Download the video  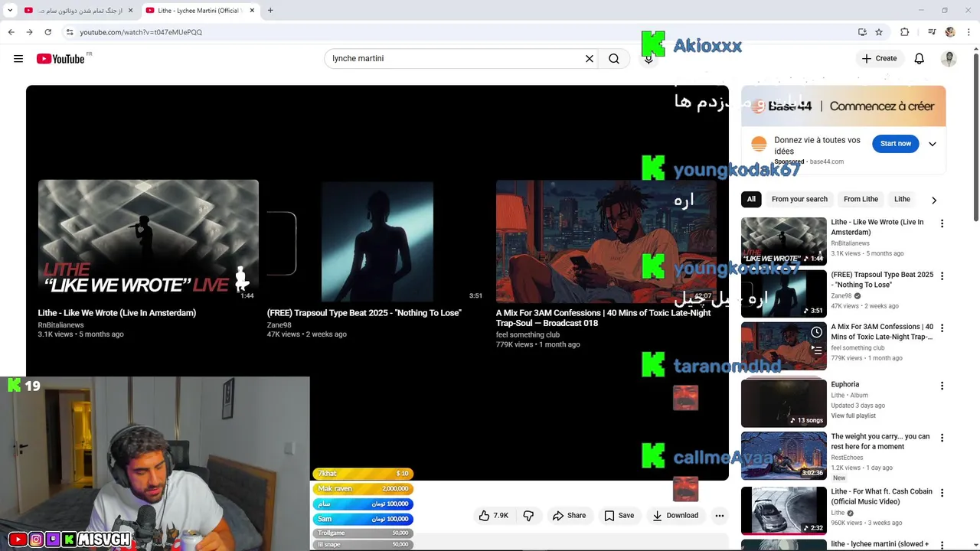point(675,516)
